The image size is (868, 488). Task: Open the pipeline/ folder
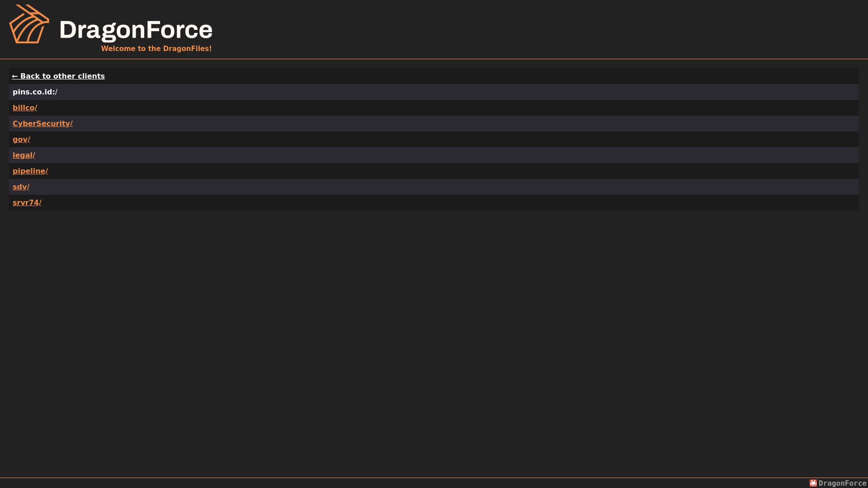click(30, 171)
